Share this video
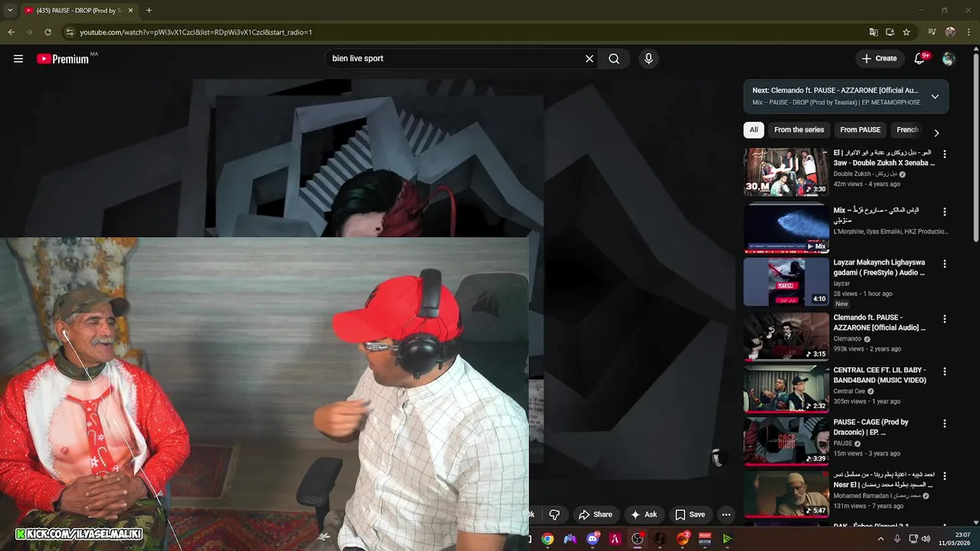The height and width of the screenshot is (551, 980). (x=595, y=514)
